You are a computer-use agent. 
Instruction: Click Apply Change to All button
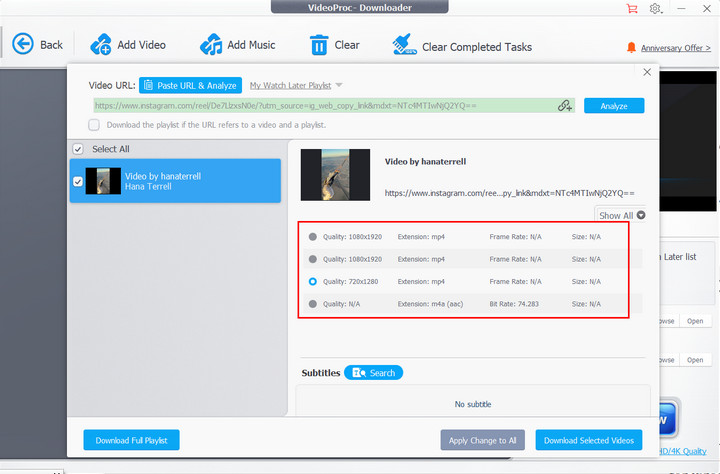(x=483, y=440)
